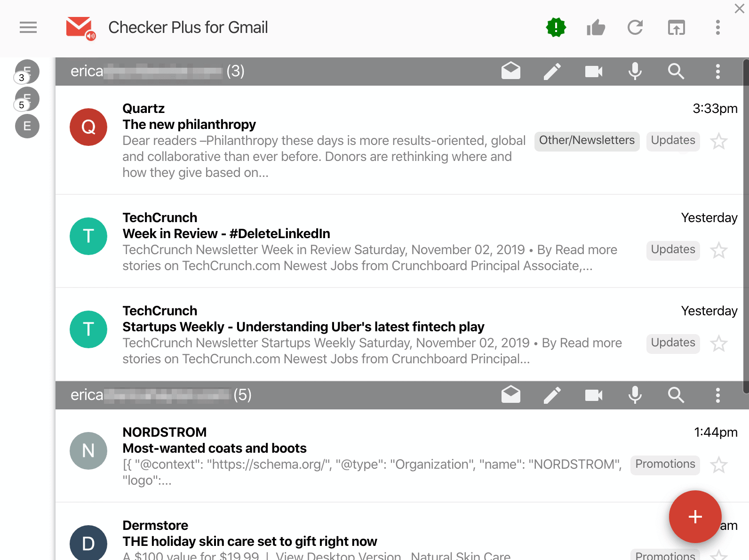This screenshot has width=749, height=560.
Task: Click the NORDSTROM N avatar
Action: pos(88,451)
